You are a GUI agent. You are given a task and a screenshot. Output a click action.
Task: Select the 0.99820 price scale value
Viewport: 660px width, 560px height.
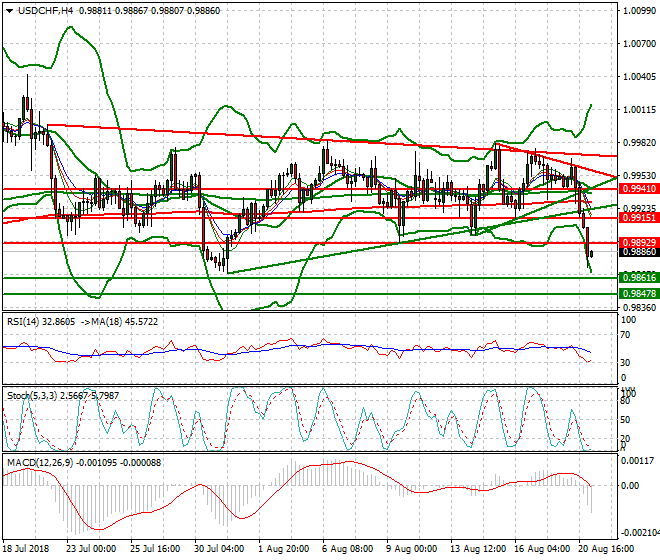pos(639,143)
